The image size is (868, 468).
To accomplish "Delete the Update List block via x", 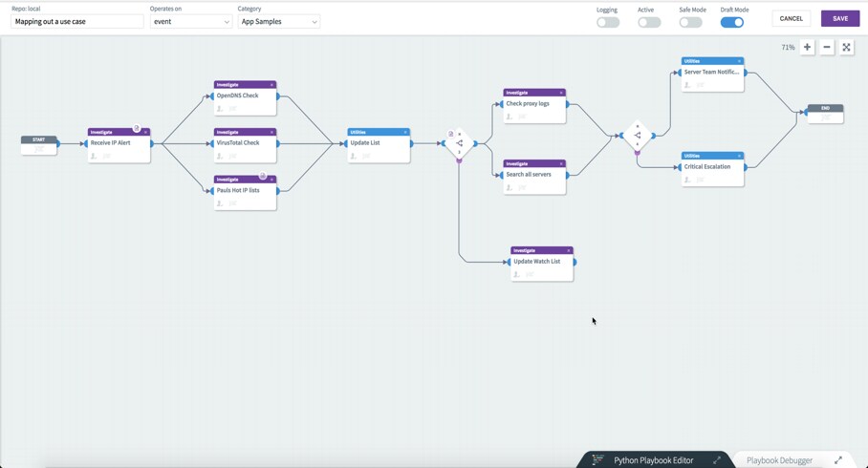I will tap(405, 132).
